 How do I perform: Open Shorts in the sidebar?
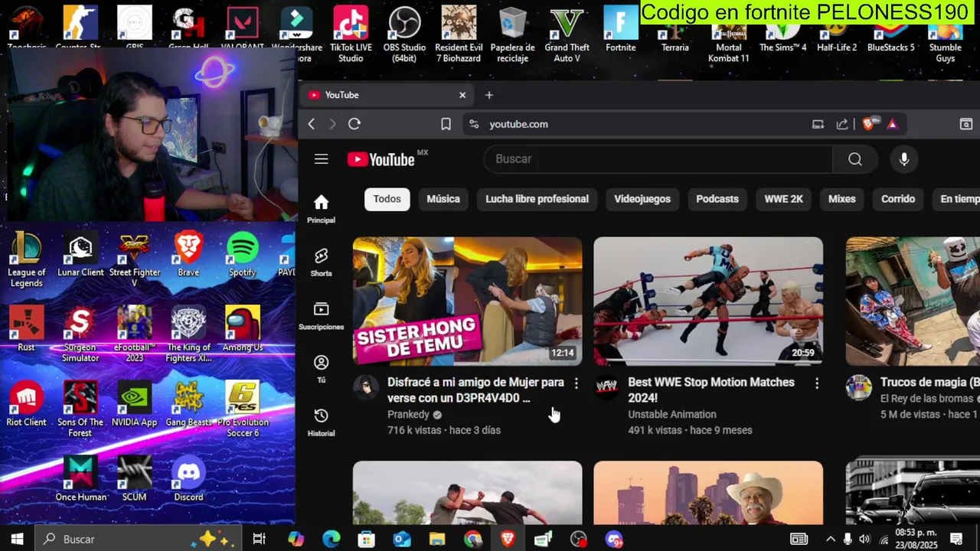click(x=321, y=262)
